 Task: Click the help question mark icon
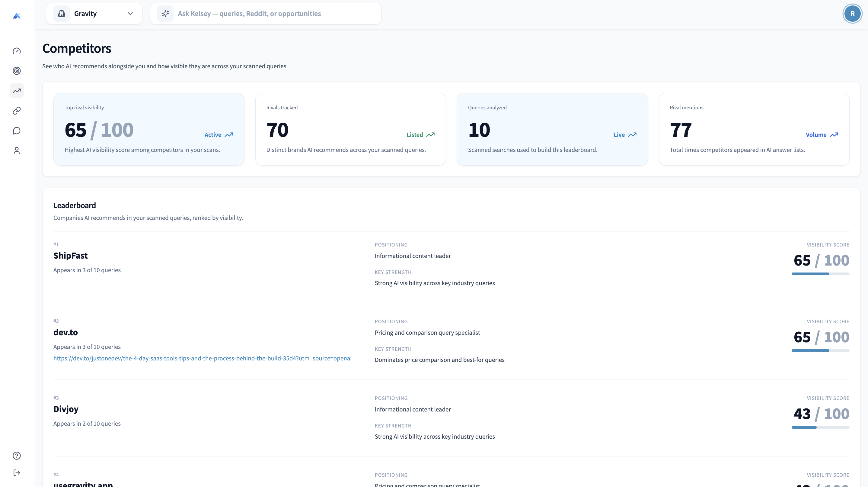click(17, 456)
